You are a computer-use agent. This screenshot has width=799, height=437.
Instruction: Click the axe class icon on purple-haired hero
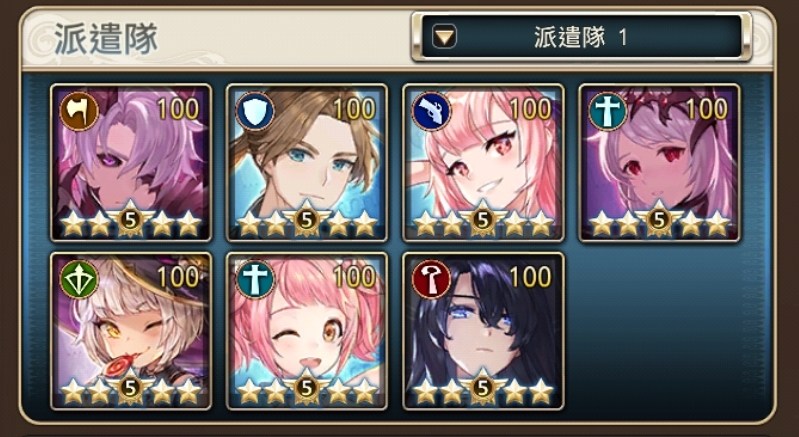79,112
